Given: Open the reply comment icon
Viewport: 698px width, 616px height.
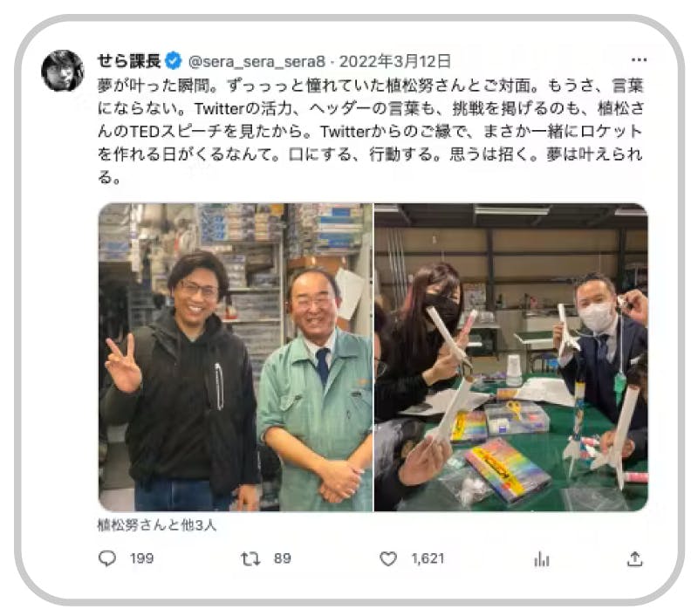Looking at the screenshot, I should pyautogui.click(x=106, y=558).
